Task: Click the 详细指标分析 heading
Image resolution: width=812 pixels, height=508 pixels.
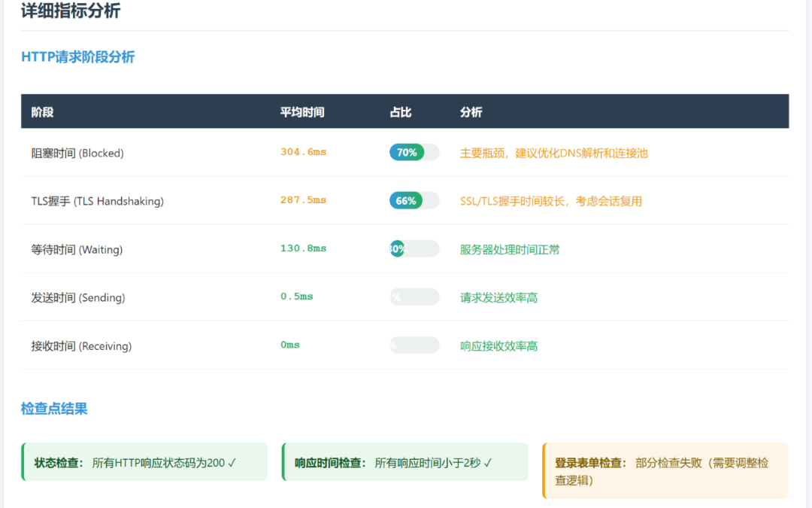Action: (71, 11)
